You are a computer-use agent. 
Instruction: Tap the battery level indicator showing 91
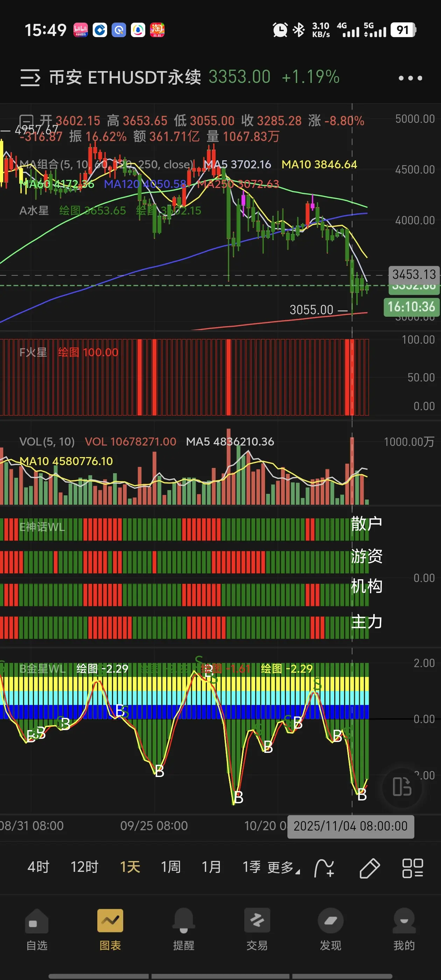point(403,30)
